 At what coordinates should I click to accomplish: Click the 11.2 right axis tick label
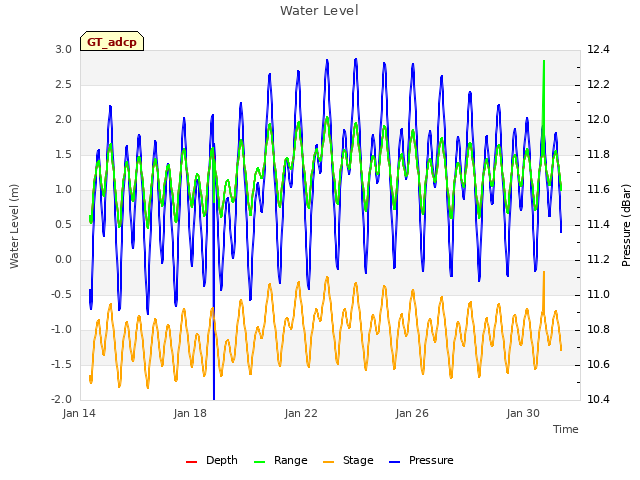[598, 260]
